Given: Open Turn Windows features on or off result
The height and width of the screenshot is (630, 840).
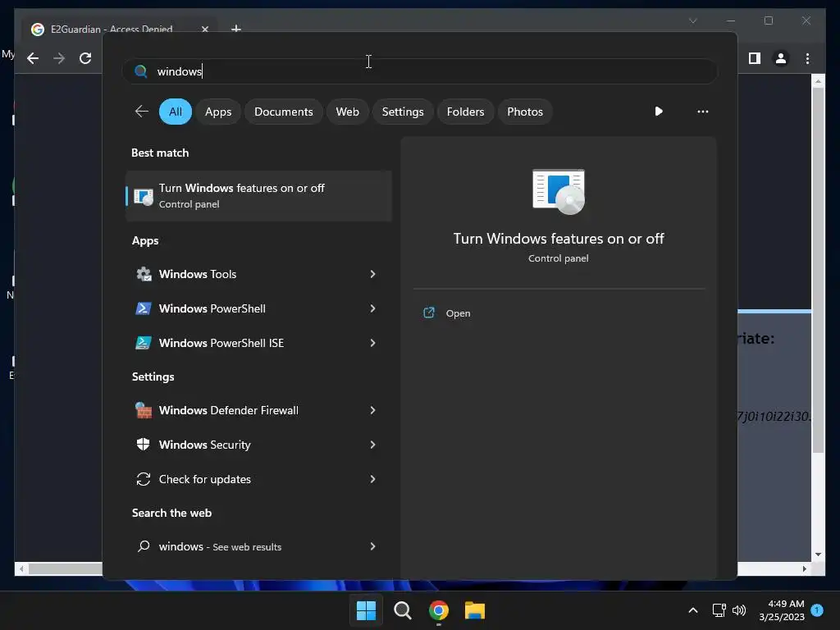Looking at the screenshot, I should (x=258, y=196).
